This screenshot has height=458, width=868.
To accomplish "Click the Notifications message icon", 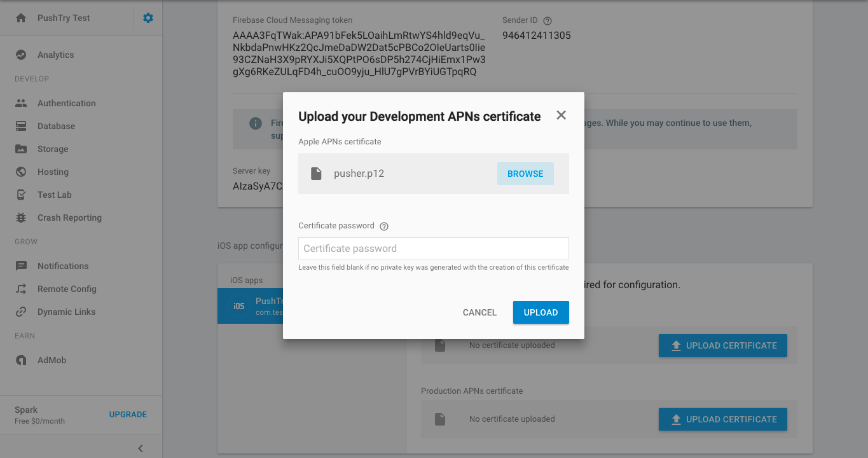I will (21, 266).
